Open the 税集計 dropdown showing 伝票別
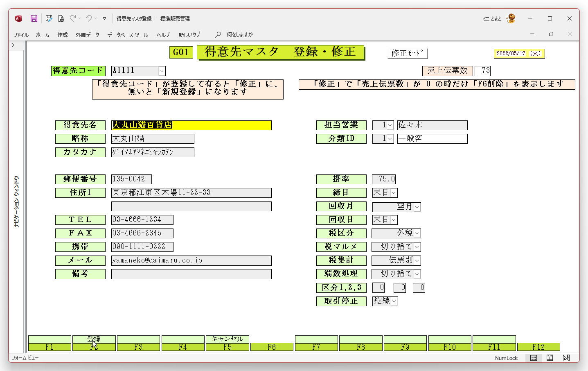The width and height of the screenshot is (588, 371). click(x=417, y=260)
